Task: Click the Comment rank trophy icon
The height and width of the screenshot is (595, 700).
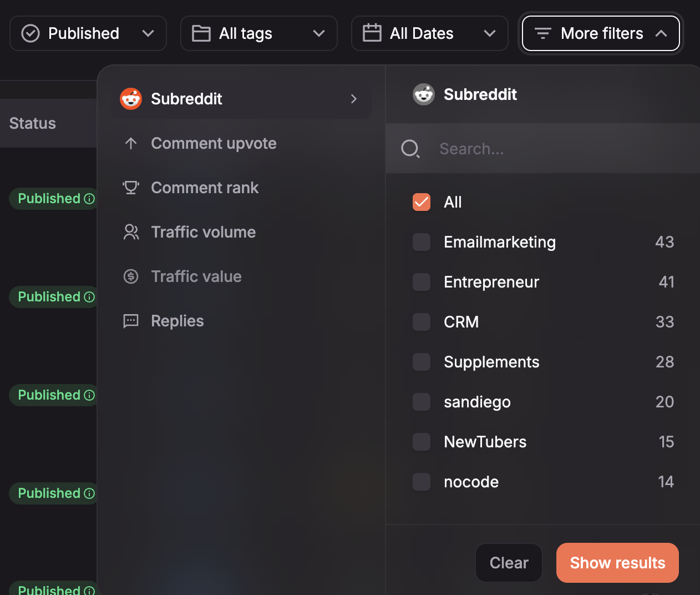Action: click(x=131, y=188)
